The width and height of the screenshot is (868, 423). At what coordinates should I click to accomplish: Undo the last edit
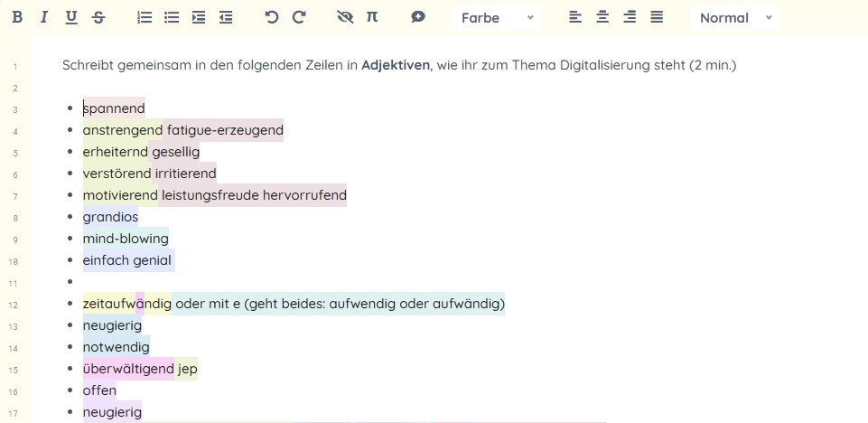point(272,17)
